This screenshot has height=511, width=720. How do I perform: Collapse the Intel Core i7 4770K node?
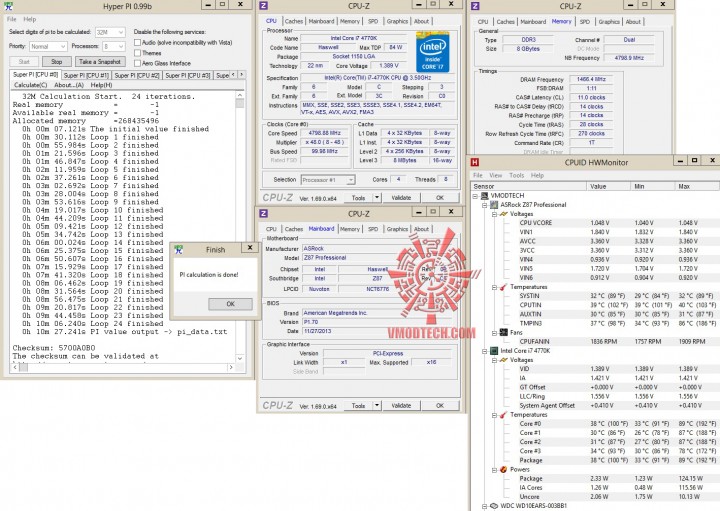[x=485, y=351]
